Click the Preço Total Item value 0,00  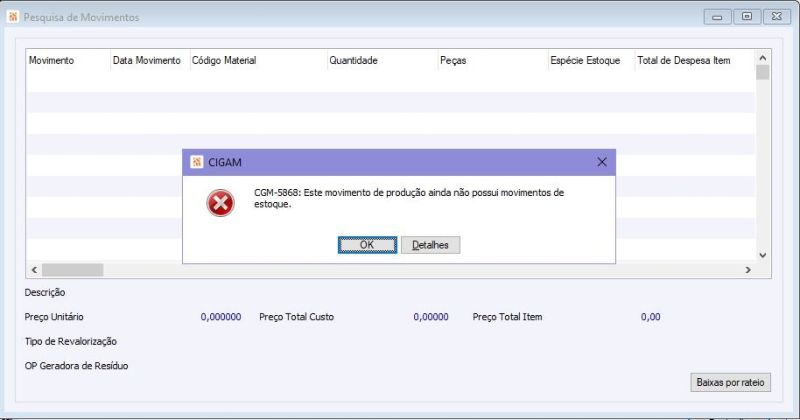pyautogui.click(x=651, y=317)
